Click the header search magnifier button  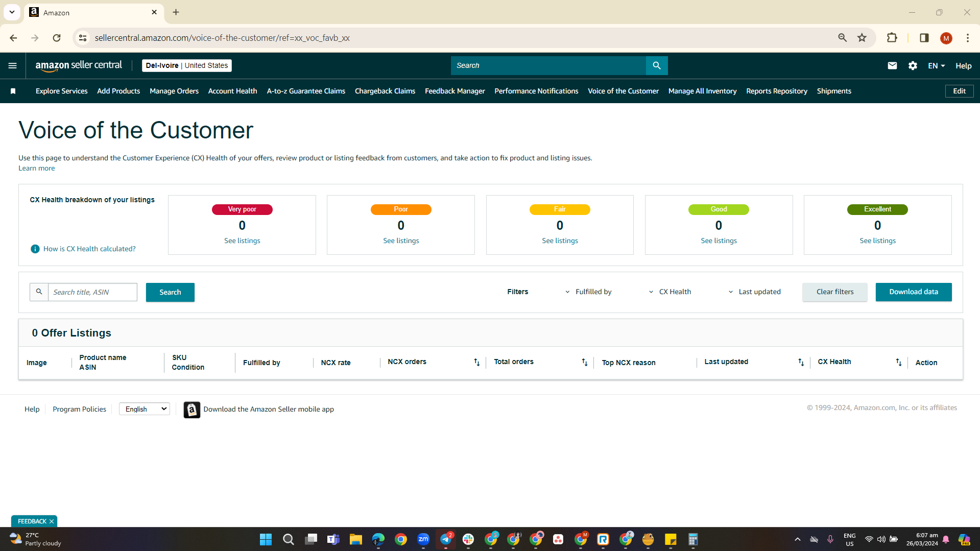pyautogui.click(x=657, y=65)
